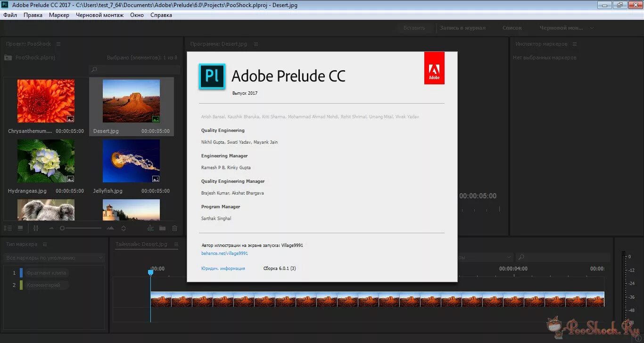Open the Файл menu
Screen dimensions: 644x343
[x=10, y=15]
